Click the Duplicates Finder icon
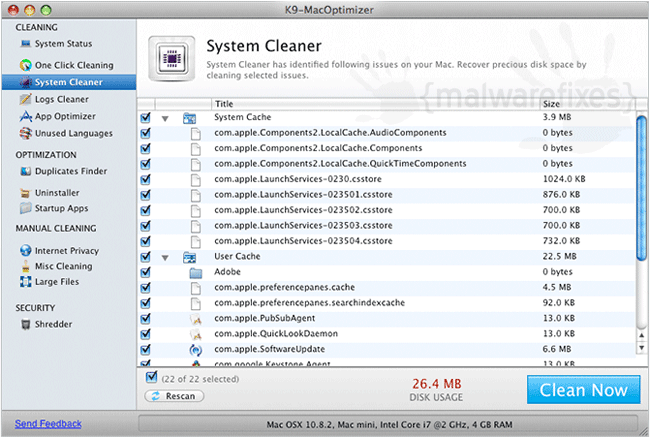 click(26, 171)
